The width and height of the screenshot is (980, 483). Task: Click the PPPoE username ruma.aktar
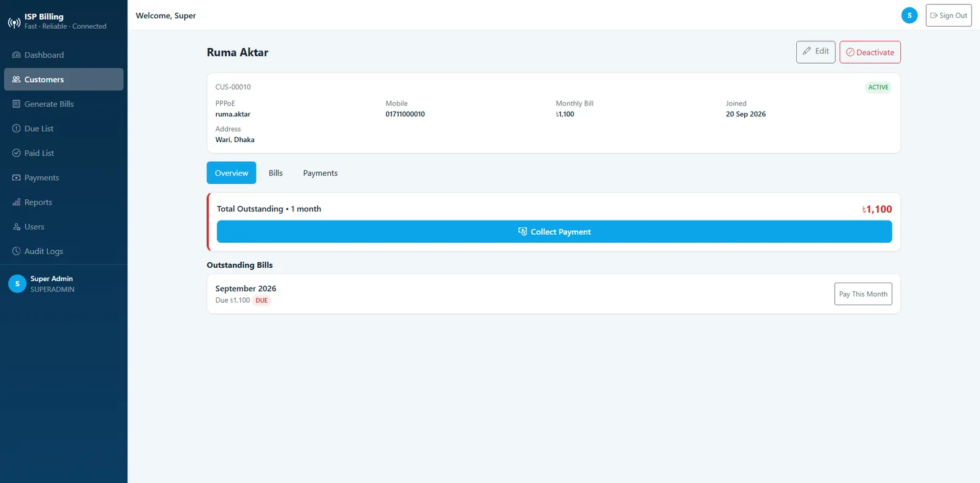(x=233, y=114)
